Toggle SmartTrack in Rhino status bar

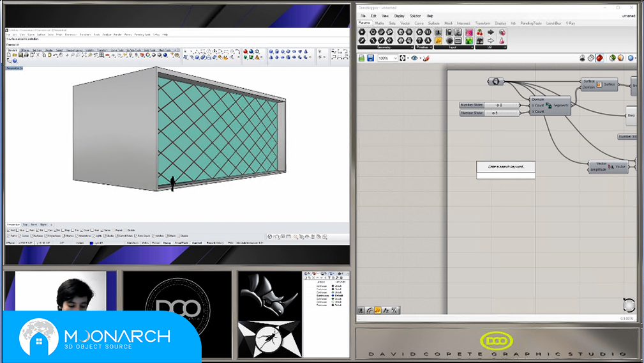[x=181, y=243]
